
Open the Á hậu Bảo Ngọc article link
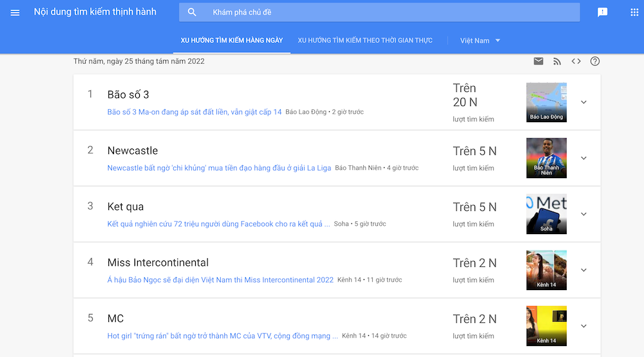coord(220,280)
